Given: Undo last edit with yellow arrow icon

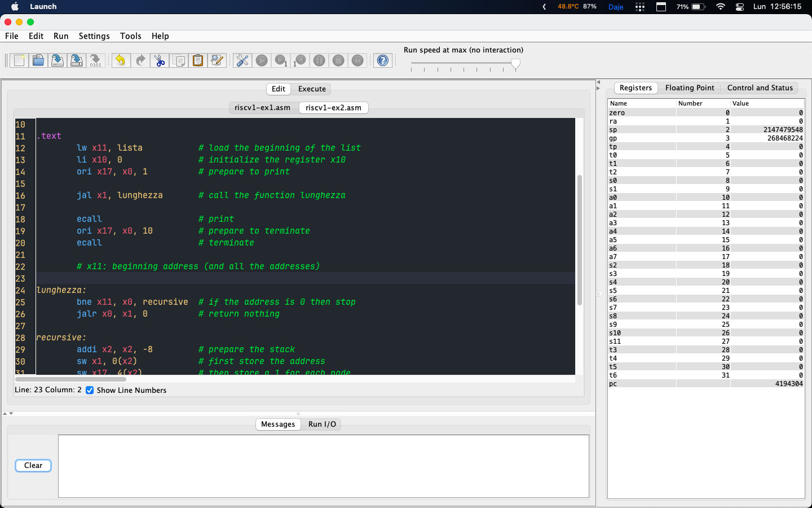Looking at the screenshot, I should (x=121, y=60).
